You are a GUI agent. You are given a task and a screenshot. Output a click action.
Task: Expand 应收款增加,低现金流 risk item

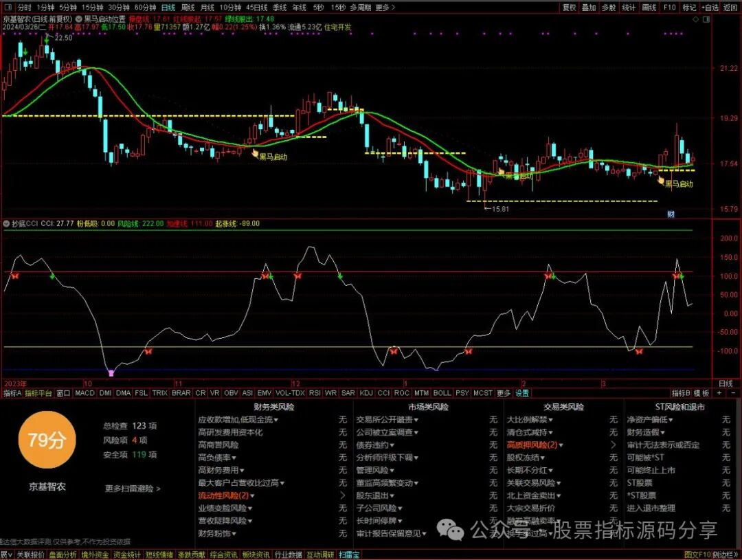click(238, 420)
